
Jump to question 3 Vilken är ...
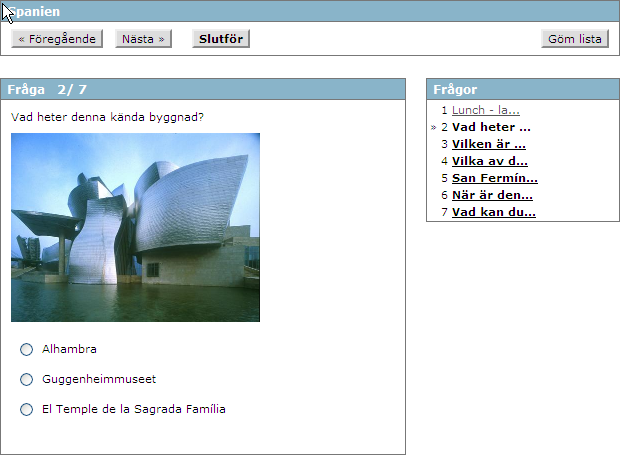(489, 144)
